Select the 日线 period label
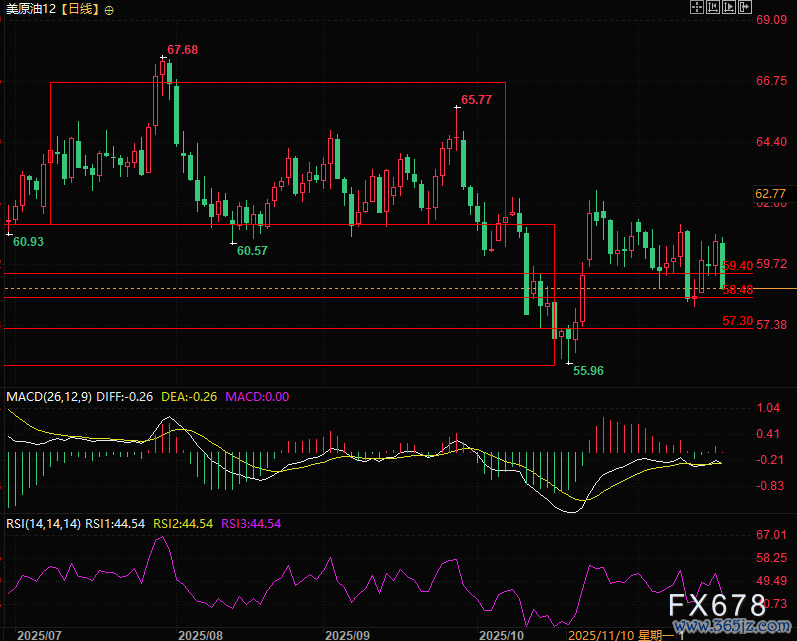 point(79,9)
